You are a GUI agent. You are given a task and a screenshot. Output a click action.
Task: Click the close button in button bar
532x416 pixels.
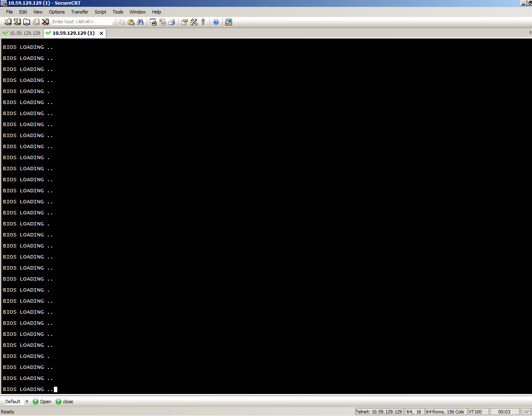click(x=64, y=402)
